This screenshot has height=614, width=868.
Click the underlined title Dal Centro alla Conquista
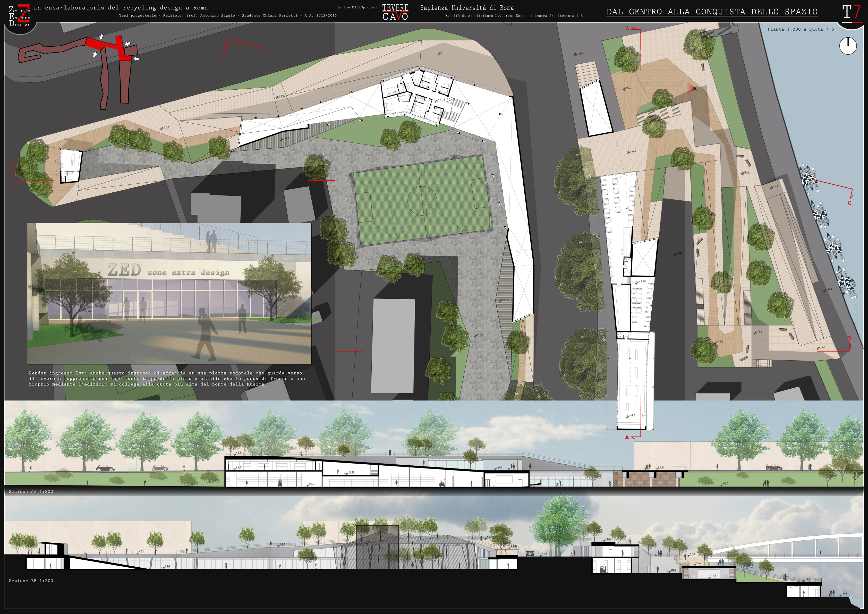tap(712, 12)
